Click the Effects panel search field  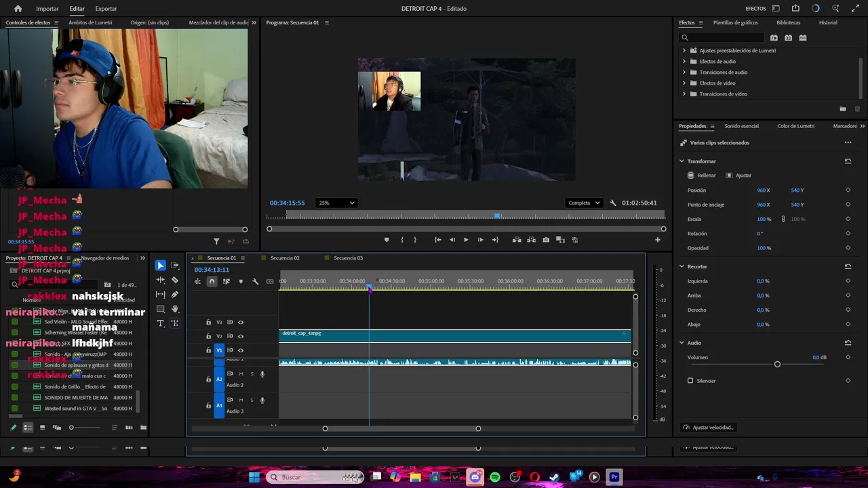point(722,38)
